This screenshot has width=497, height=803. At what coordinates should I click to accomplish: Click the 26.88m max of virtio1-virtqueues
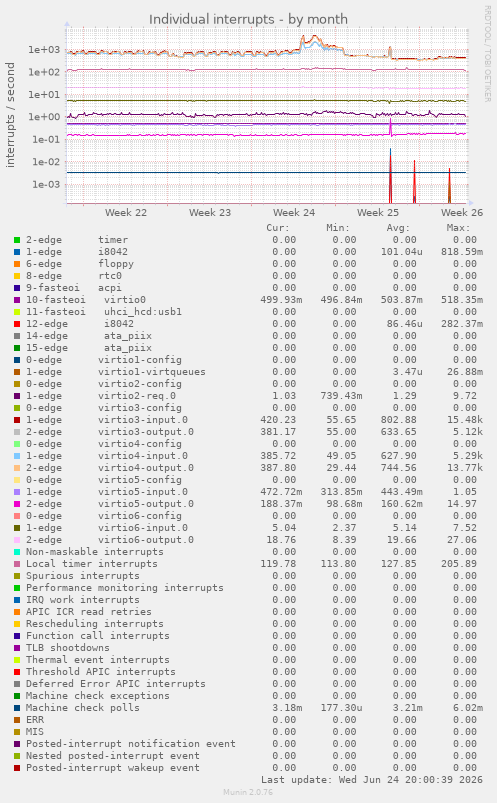coord(465,372)
